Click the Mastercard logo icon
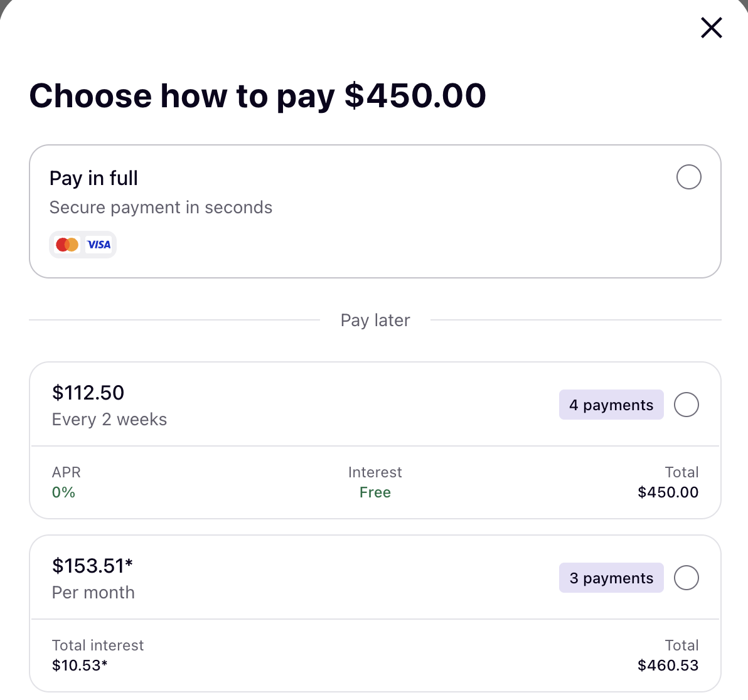 coord(67,245)
